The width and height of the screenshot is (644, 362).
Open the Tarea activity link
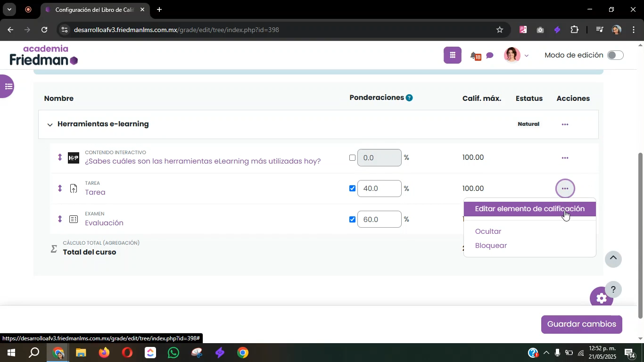point(95,192)
